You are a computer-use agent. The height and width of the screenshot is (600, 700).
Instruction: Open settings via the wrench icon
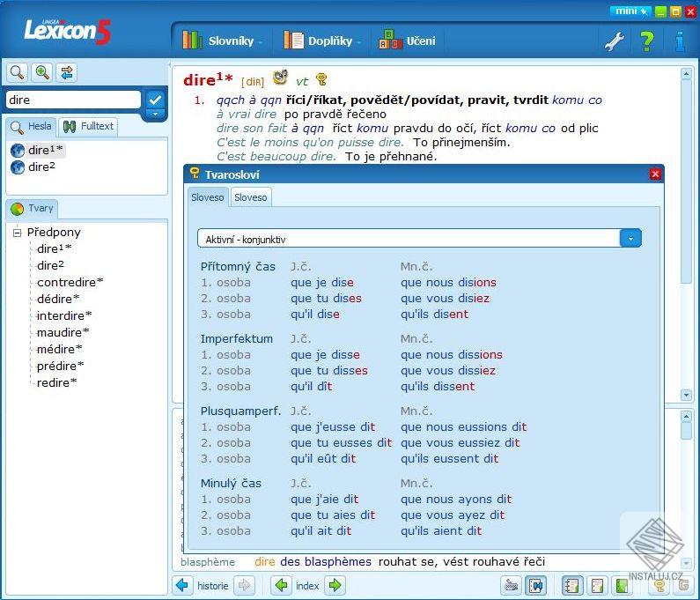point(615,41)
